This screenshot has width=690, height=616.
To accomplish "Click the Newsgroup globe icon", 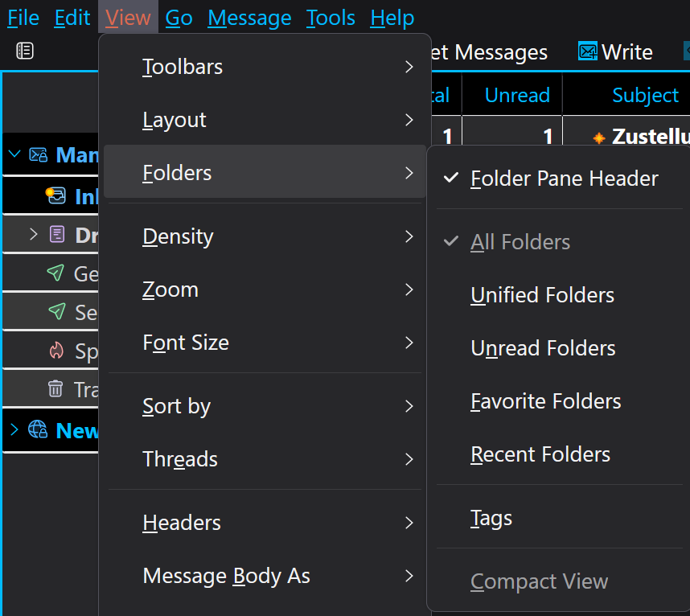I will tap(39, 430).
